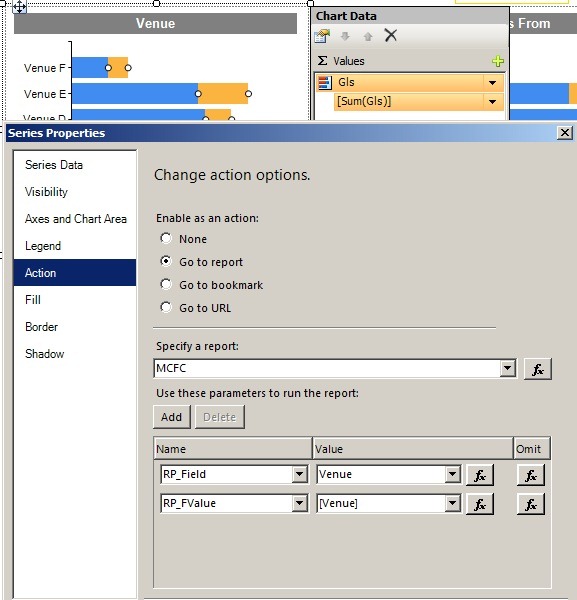Open the Border page
Screen dimensions: 577x600
[75, 327]
